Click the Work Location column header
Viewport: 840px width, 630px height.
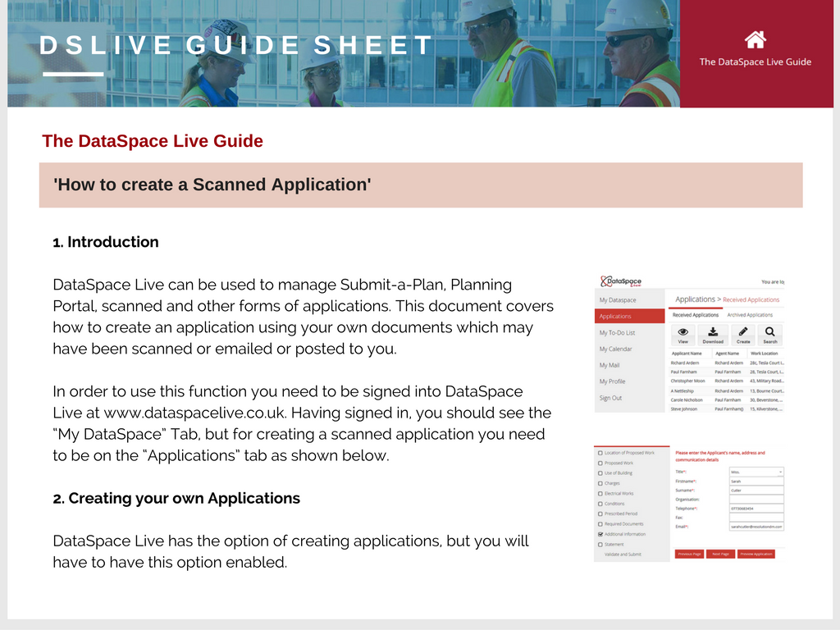click(764, 354)
